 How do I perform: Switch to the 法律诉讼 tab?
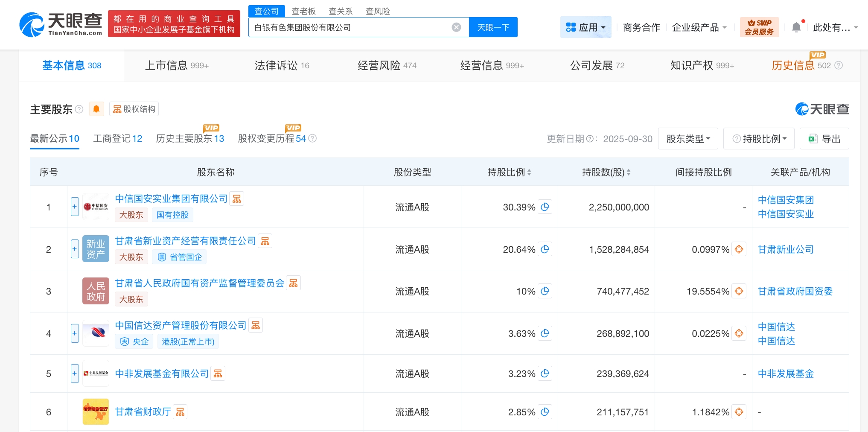pyautogui.click(x=282, y=65)
